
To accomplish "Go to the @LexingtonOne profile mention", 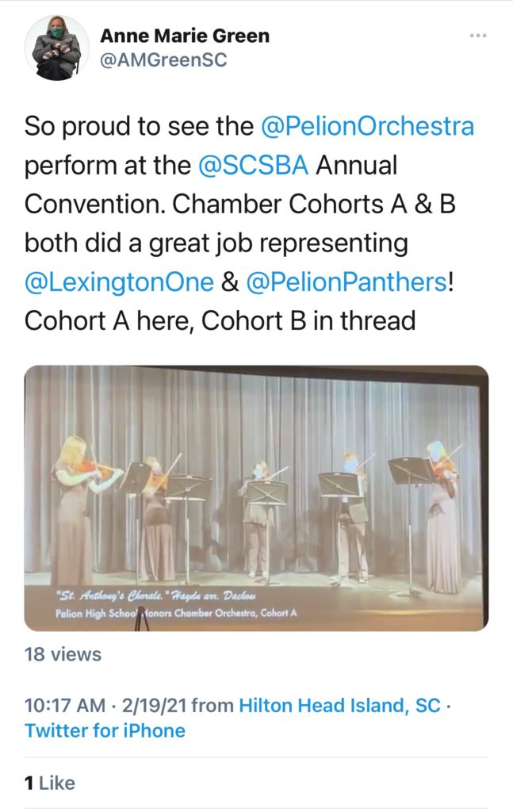I will point(119,282).
